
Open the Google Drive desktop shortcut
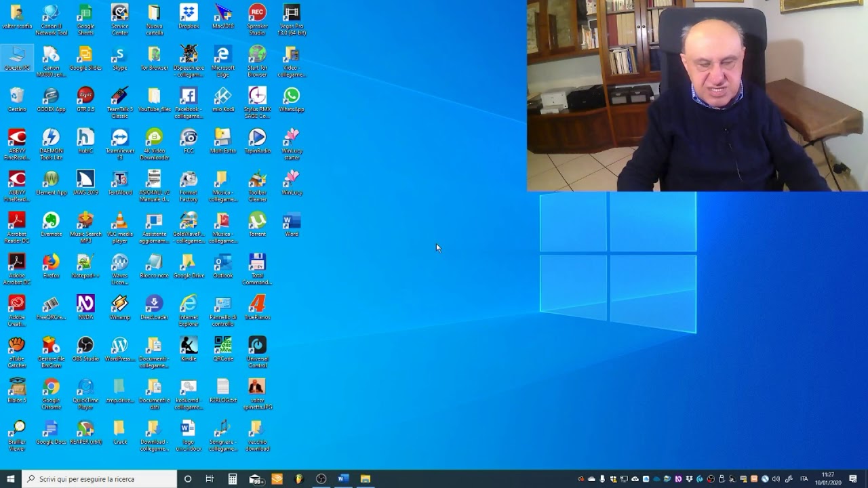tap(189, 266)
